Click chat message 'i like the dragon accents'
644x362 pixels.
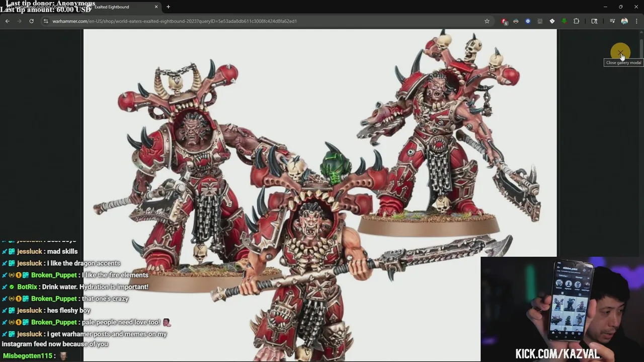84,263
